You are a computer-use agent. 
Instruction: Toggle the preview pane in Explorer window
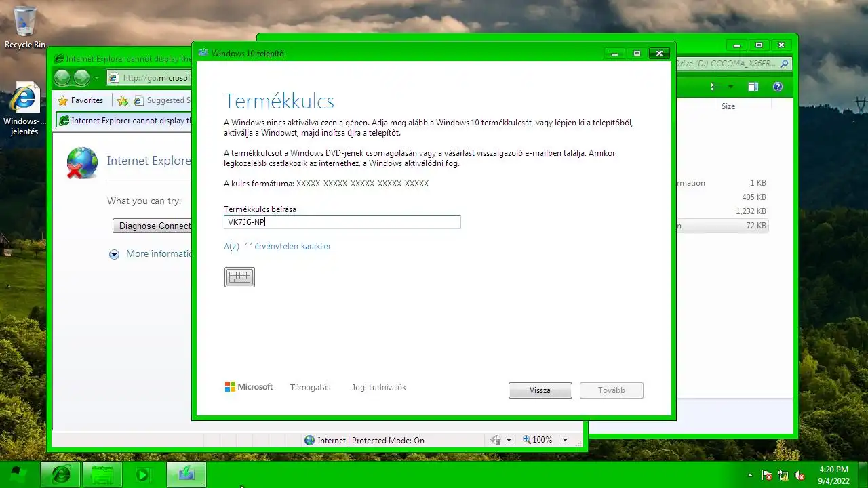[753, 87]
